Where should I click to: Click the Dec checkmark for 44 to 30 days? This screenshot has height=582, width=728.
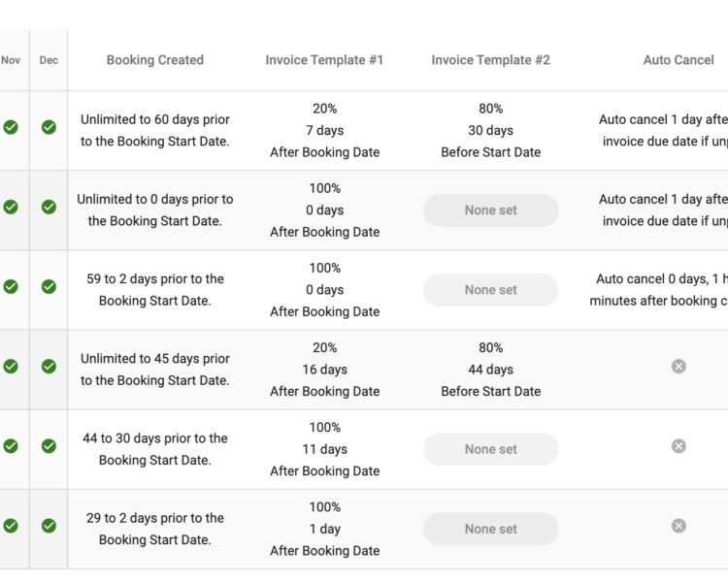[x=49, y=446]
